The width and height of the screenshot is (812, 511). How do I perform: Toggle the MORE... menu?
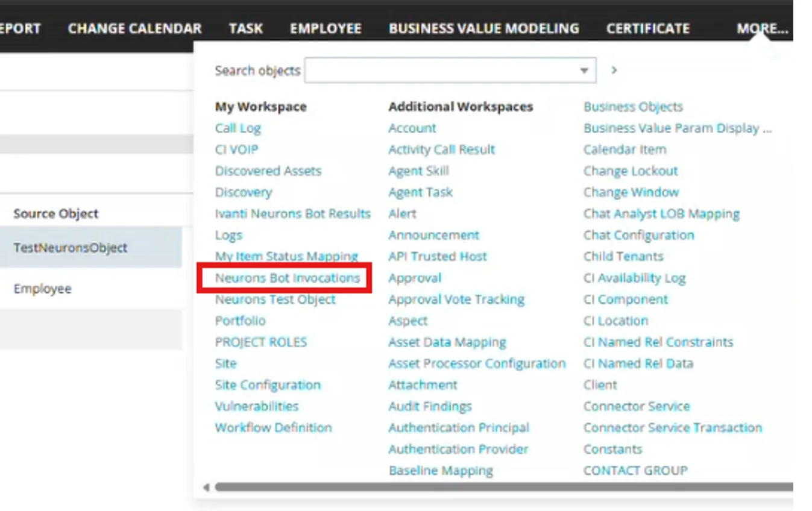click(762, 28)
